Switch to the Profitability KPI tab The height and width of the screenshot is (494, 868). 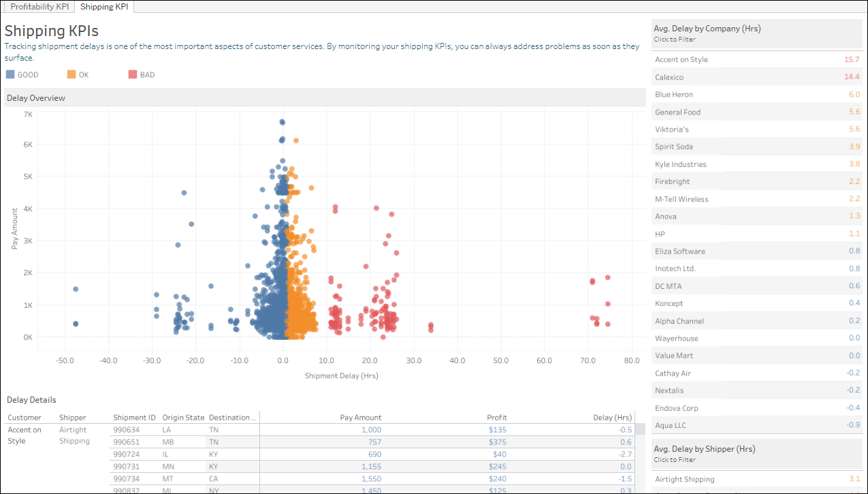pos(39,6)
